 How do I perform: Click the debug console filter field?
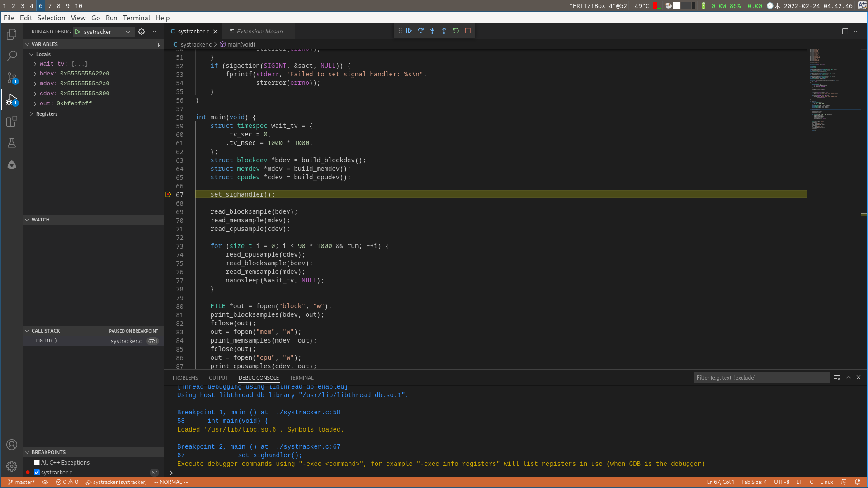click(x=762, y=378)
